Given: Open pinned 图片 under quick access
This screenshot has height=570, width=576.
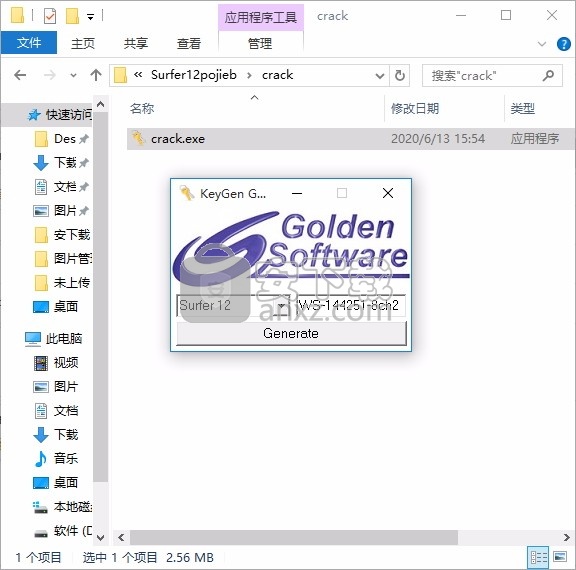Looking at the screenshot, I should coord(65,210).
